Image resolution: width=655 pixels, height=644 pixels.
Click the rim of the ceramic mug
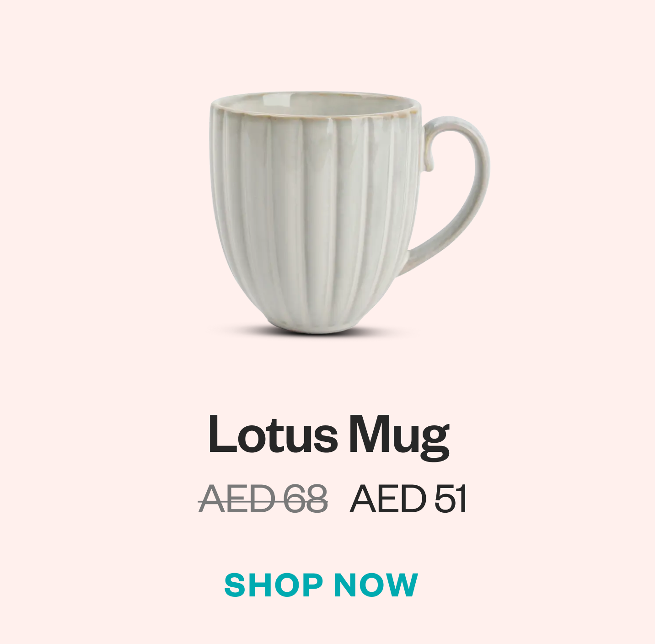[315, 105]
